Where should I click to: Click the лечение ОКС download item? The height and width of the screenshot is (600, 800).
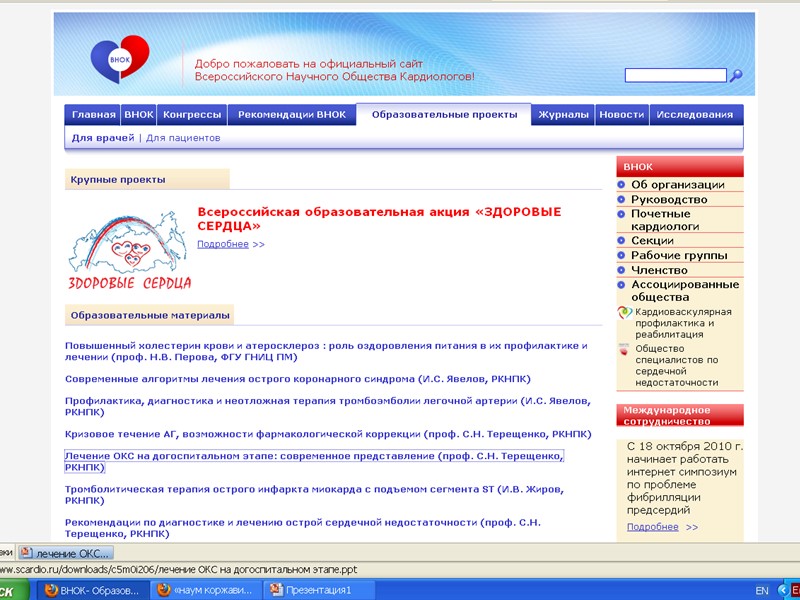(x=66, y=553)
